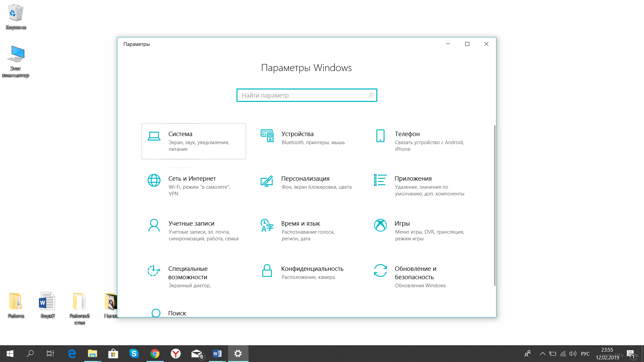Screen dimensions: 644x362
Task: Open the Игры Xbox icon
Action: pos(380,225)
